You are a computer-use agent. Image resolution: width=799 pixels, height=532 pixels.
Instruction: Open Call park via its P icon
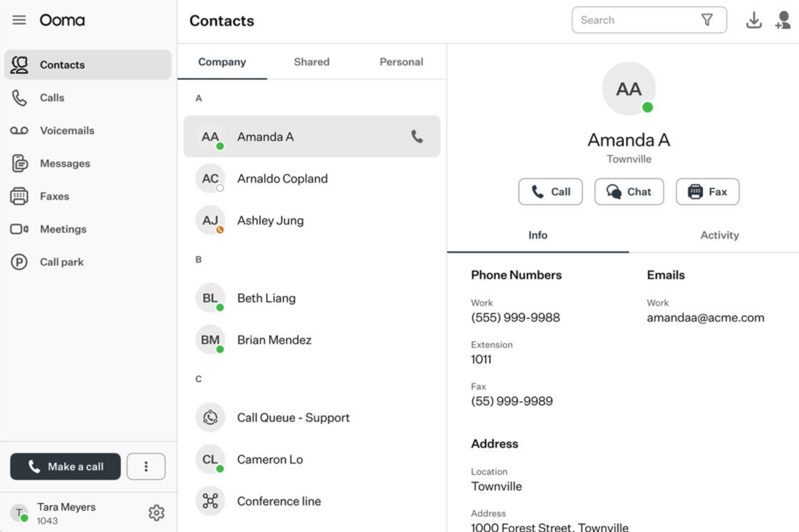click(19, 262)
